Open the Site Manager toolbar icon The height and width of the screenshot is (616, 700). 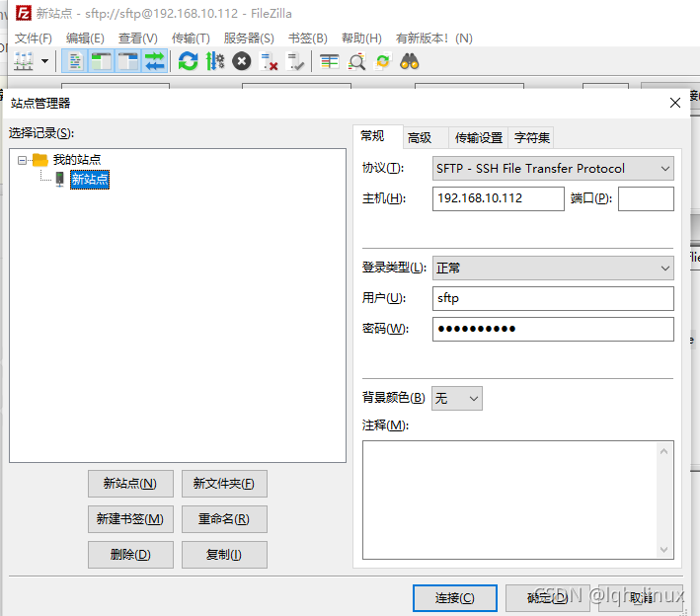24,61
